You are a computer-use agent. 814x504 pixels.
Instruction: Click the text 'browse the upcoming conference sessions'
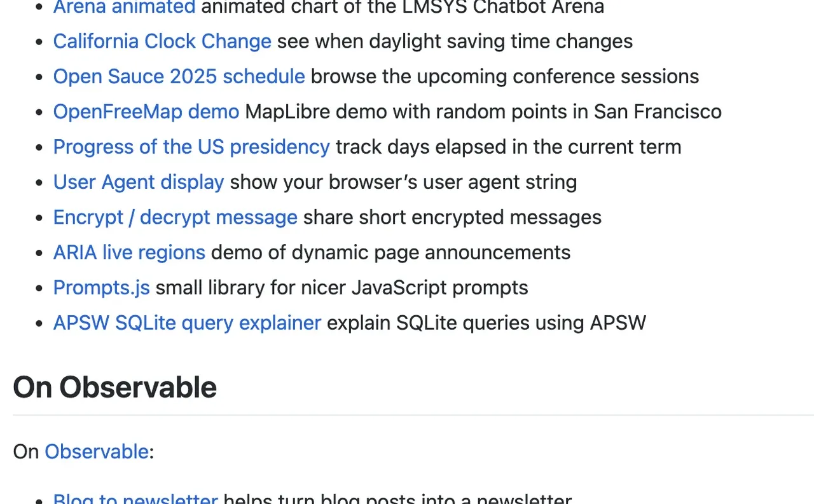click(505, 76)
